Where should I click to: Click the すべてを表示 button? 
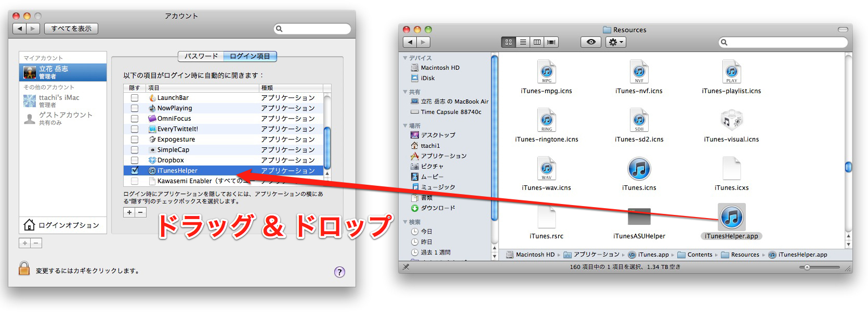point(71,29)
